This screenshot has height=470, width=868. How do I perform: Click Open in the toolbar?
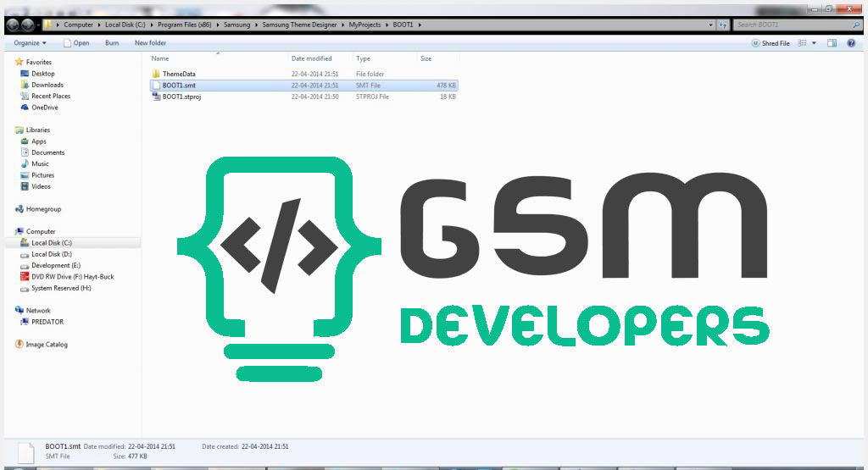(76, 43)
